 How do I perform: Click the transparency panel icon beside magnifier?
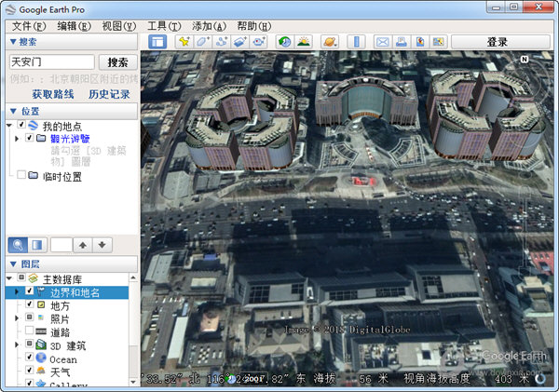pyautogui.click(x=37, y=245)
